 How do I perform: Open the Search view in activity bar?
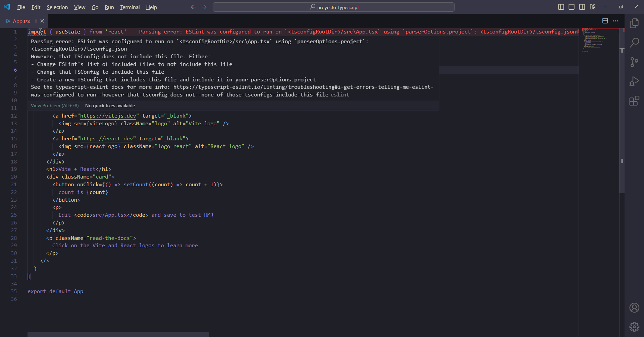click(x=634, y=43)
